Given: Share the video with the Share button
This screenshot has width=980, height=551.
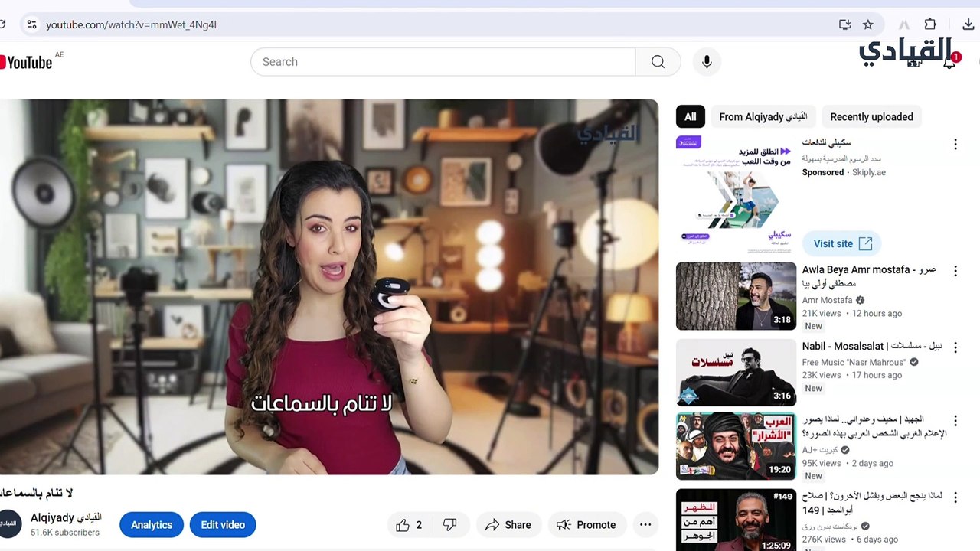Looking at the screenshot, I should pyautogui.click(x=508, y=525).
